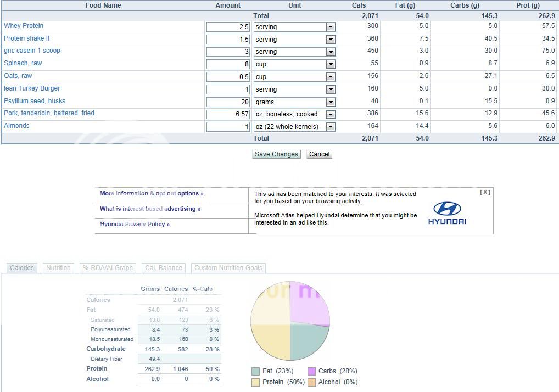Click the Carbs legend color swatch

(x=311, y=372)
